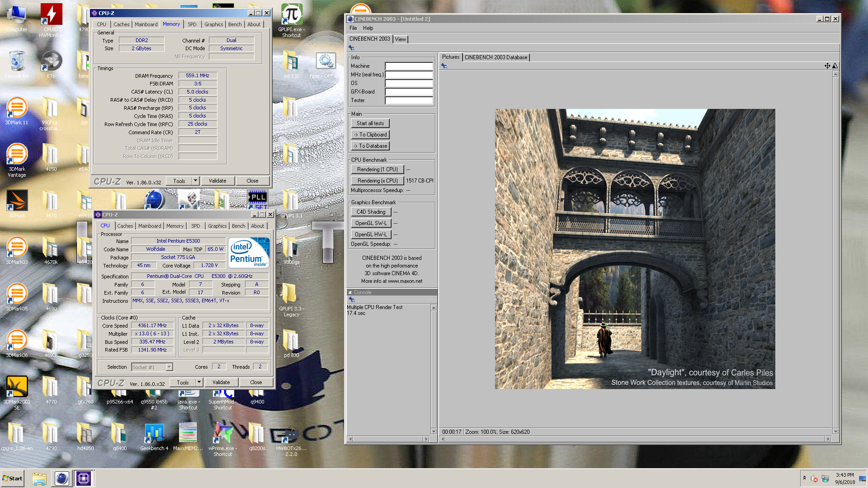
Task: Click the Machine input field
Action: pos(409,66)
